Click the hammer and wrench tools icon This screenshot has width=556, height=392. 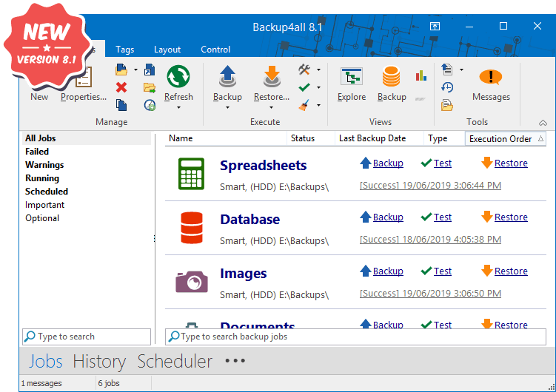click(x=304, y=70)
